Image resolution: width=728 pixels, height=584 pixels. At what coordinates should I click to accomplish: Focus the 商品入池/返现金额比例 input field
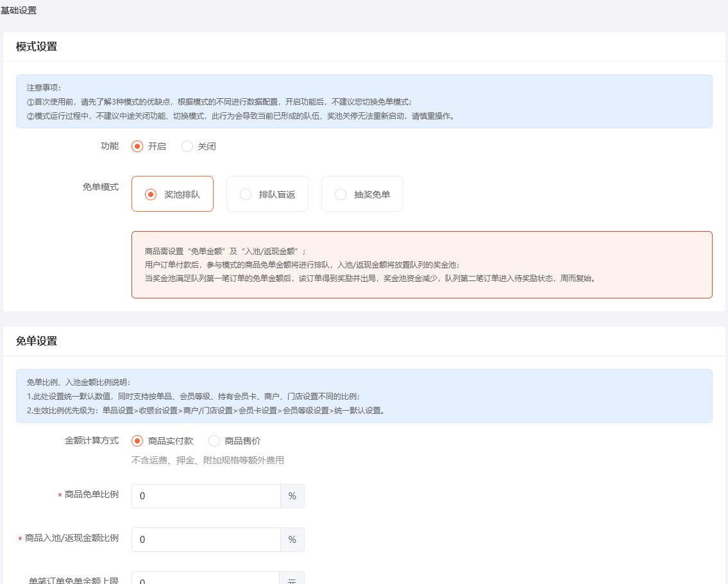(206, 540)
